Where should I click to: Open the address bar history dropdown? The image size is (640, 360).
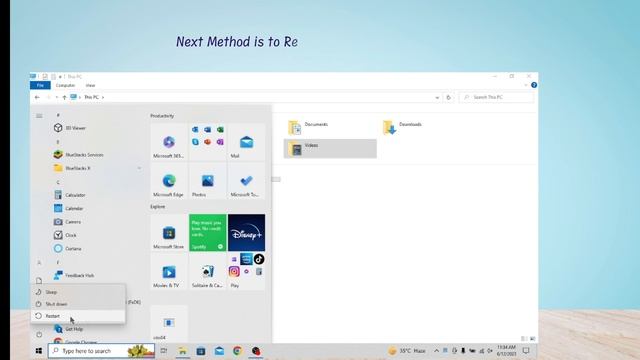click(x=437, y=98)
